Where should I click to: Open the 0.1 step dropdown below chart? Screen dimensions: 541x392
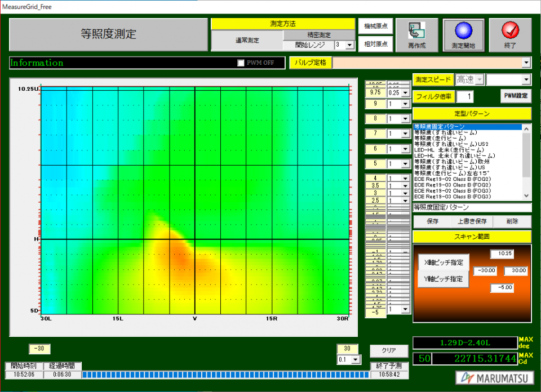point(356,359)
